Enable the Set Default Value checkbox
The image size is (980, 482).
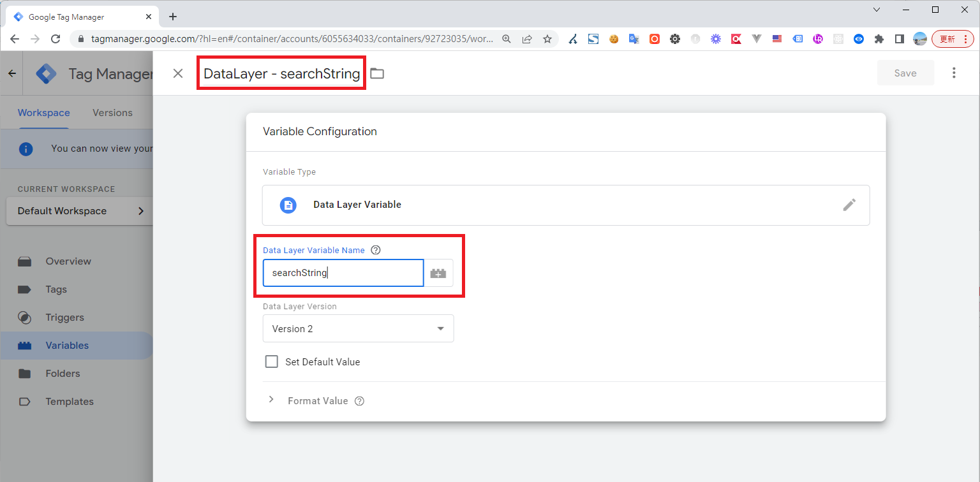(272, 362)
